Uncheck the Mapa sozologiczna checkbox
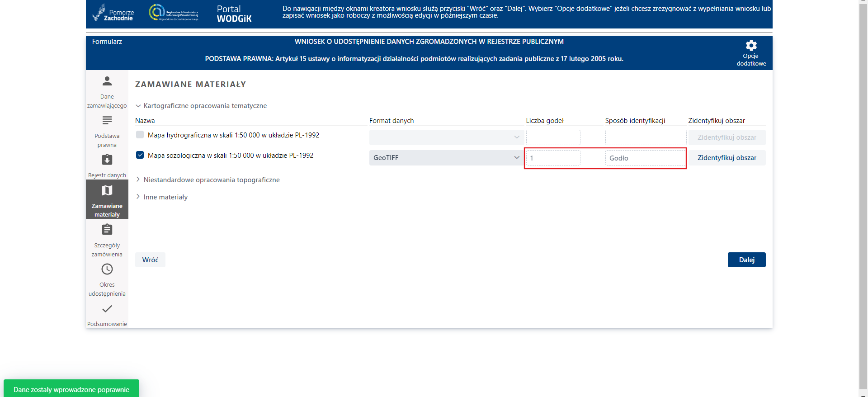The height and width of the screenshot is (397, 868). (140, 155)
